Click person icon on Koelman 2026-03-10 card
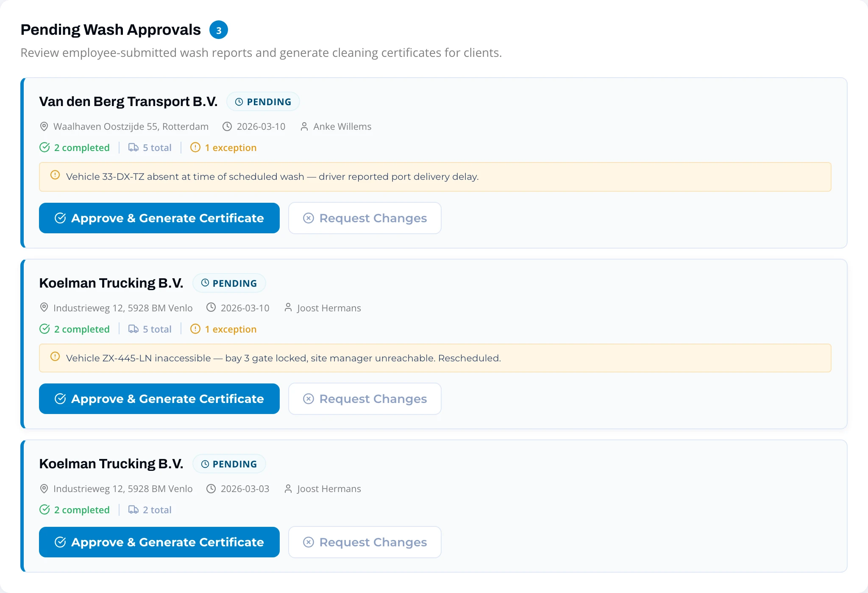The width and height of the screenshot is (868, 593). click(288, 308)
